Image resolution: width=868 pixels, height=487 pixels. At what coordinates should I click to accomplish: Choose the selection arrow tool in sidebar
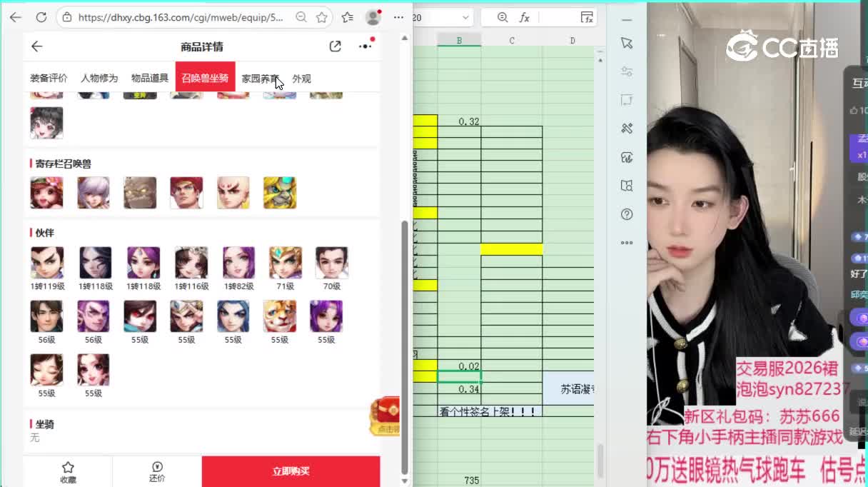tap(627, 43)
